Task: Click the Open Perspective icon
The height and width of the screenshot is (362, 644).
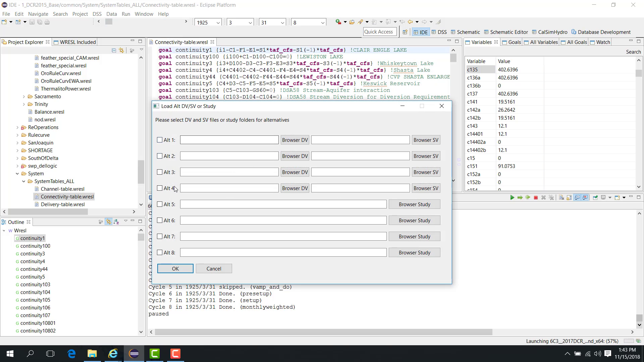Action: pos(405,32)
